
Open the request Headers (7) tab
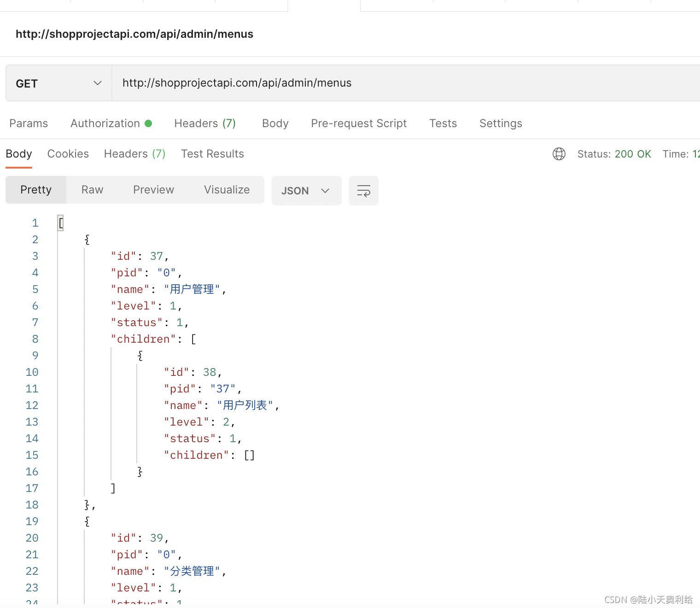pyautogui.click(x=205, y=123)
